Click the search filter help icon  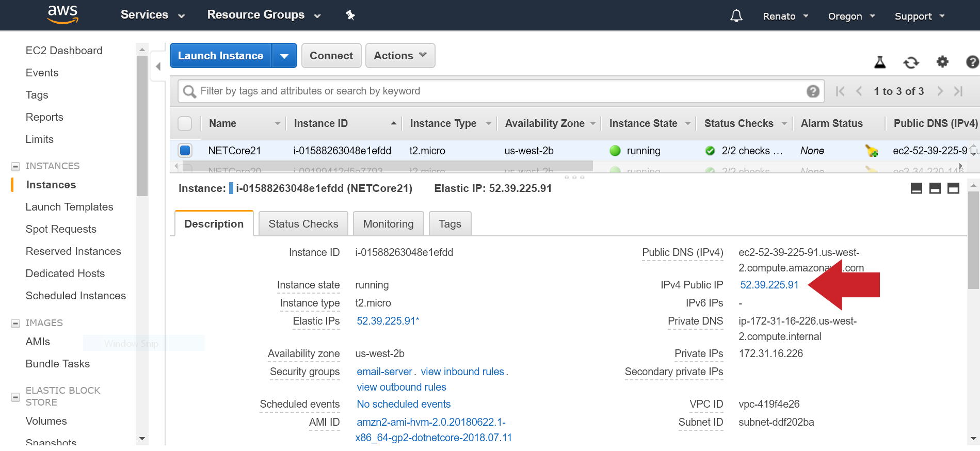tap(813, 91)
